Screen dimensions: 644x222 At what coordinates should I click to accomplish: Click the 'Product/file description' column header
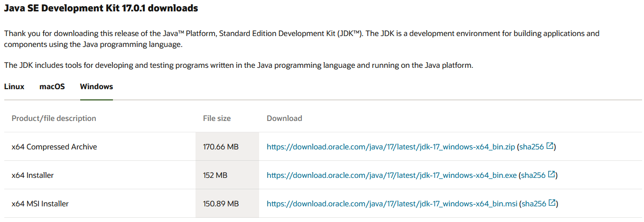[54, 119]
